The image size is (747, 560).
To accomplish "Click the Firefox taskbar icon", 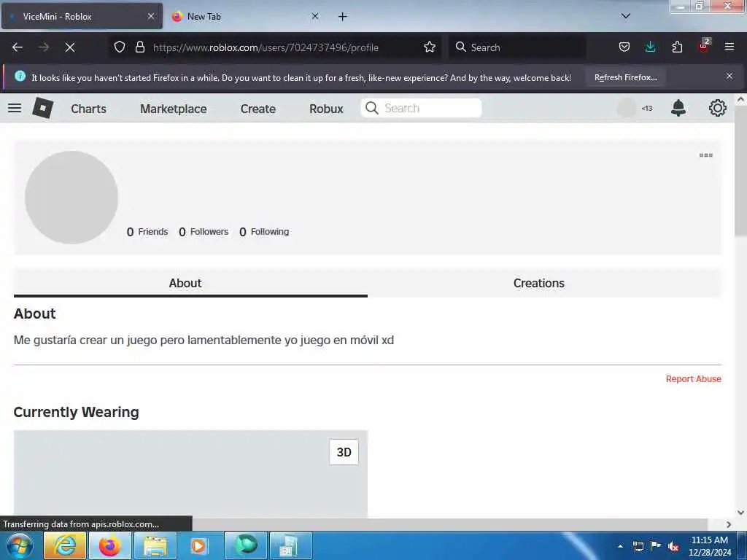I will coord(110,545).
